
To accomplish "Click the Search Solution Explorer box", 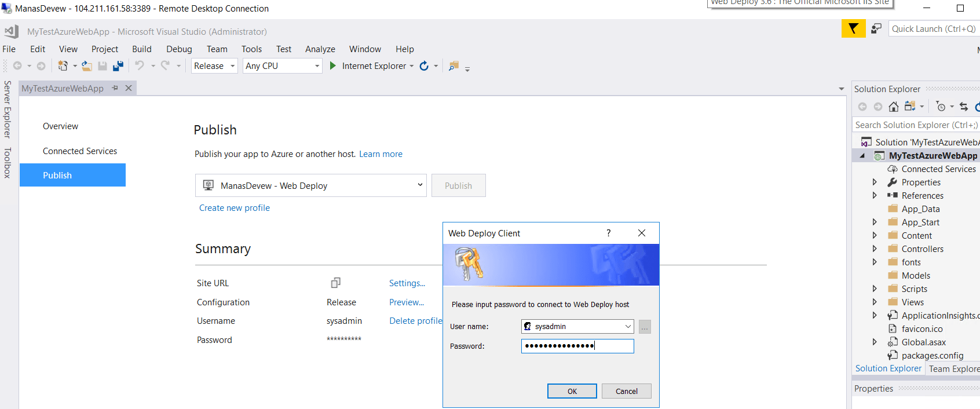I will click(x=916, y=125).
